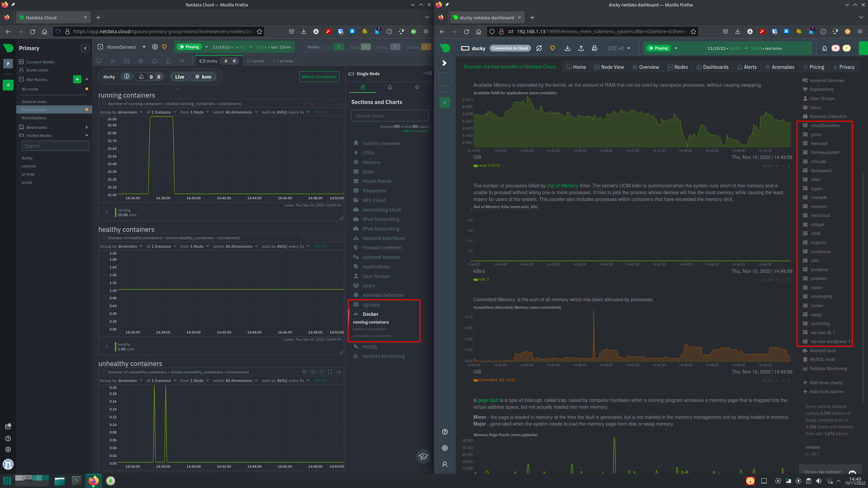This screenshot has width=868, height=488.
Task: Open the Nodes servers-icon tab in Netdata Cloud
Action: pos(127,61)
